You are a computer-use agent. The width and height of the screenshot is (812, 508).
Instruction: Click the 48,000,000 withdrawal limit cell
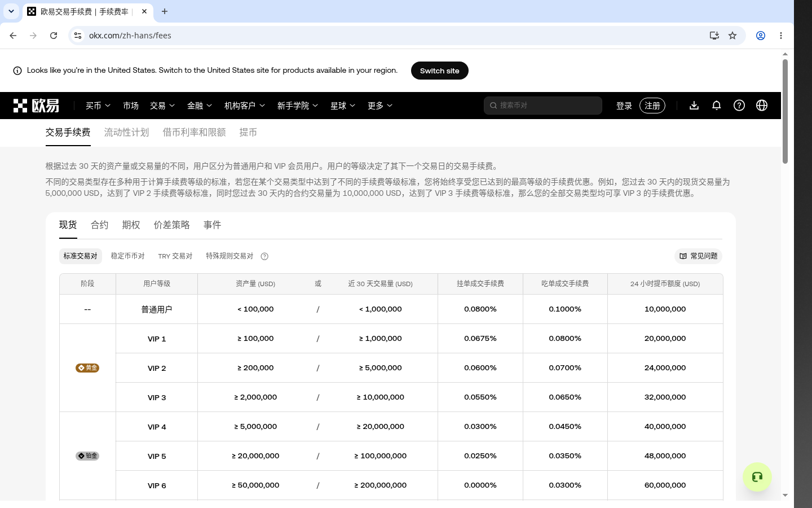(x=665, y=456)
